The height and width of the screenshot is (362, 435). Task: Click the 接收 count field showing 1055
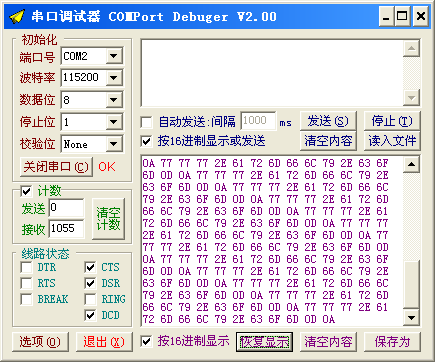66,229
